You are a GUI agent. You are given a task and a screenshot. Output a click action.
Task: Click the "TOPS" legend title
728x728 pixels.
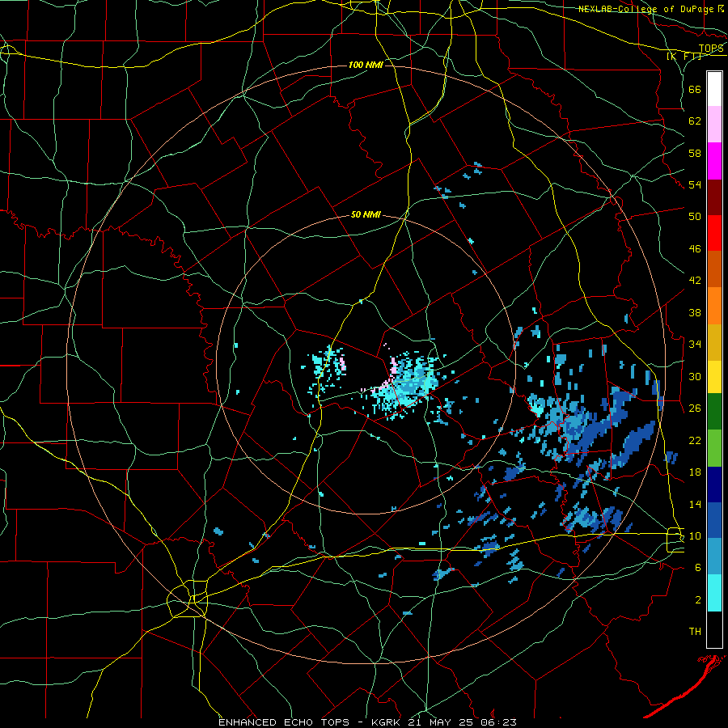point(711,49)
